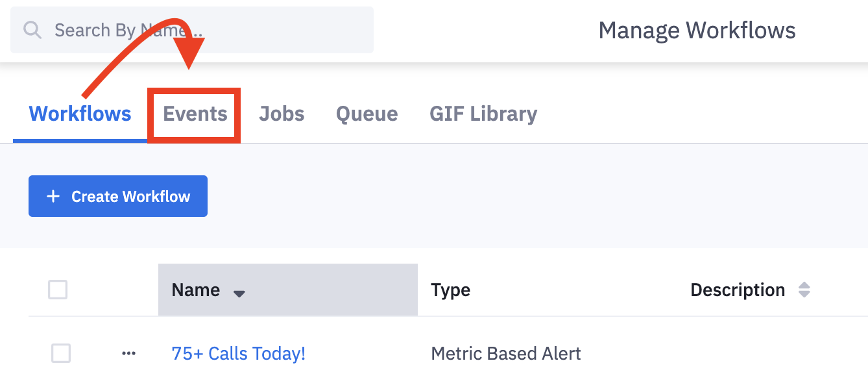This screenshot has width=868, height=387.
Task: Open the 75+ Calls Today! workflow
Action: (x=239, y=353)
